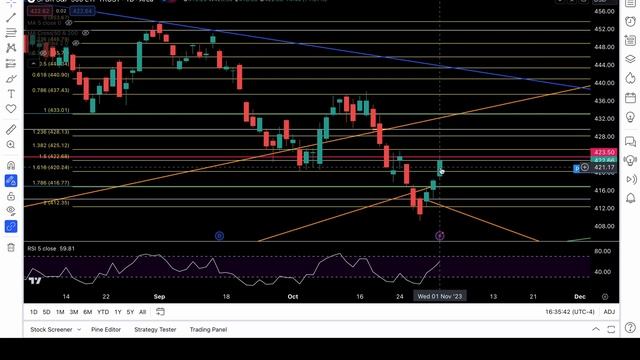This screenshot has width=640, height=360.
Task: Select the 1.618 (420.24) Fibonacci level label
Action: pyautogui.click(x=51, y=167)
